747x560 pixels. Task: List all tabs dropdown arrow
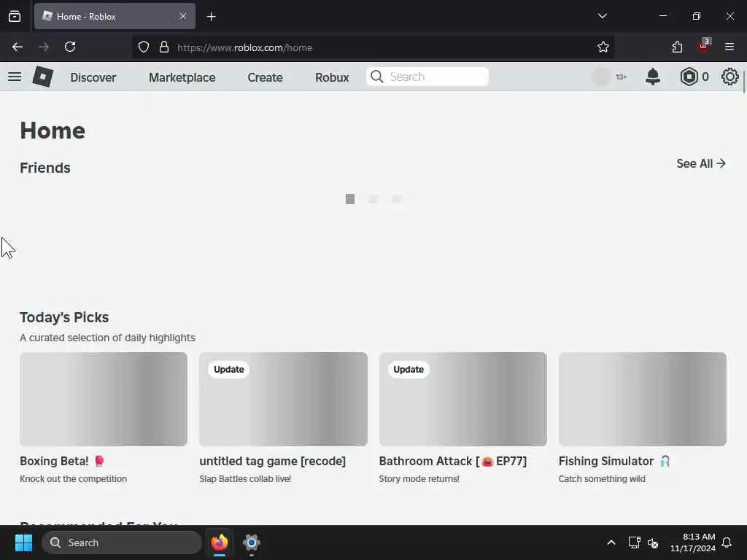pos(602,16)
